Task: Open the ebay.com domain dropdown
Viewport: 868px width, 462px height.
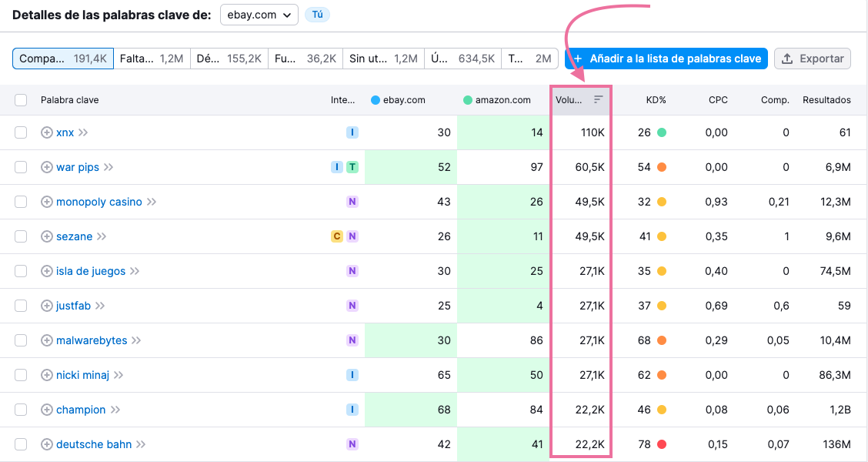Action: tap(259, 14)
